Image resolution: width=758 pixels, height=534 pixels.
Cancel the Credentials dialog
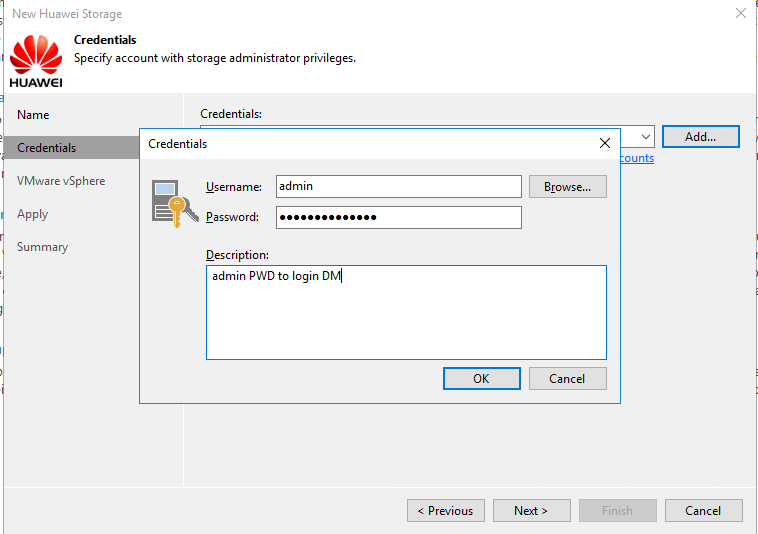click(568, 378)
